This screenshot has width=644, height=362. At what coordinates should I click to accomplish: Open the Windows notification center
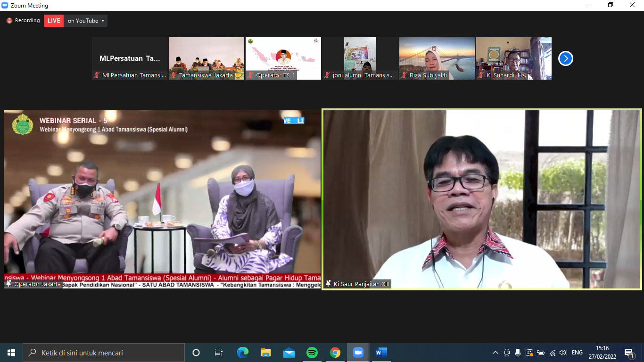629,353
